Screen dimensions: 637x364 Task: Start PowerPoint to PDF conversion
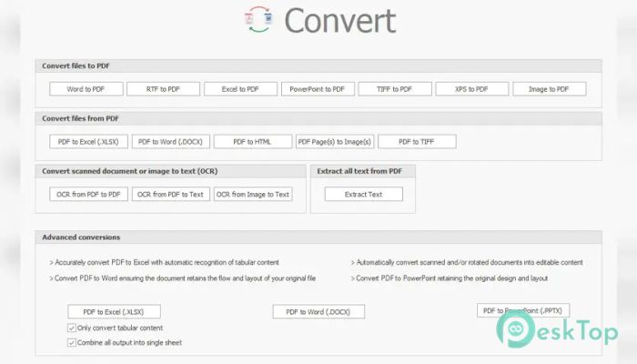318,89
